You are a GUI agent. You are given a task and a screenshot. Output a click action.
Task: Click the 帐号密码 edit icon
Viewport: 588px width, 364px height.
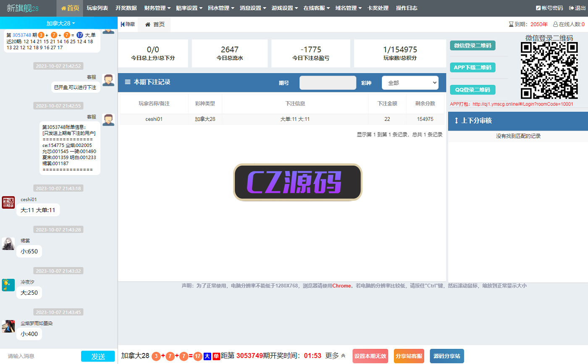pos(538,8)
